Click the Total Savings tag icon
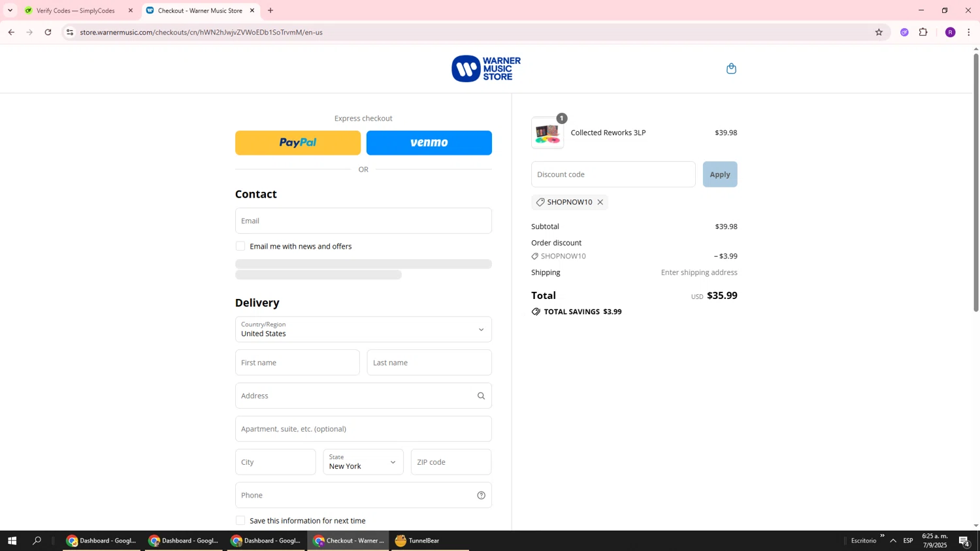 tap(536, 312)
